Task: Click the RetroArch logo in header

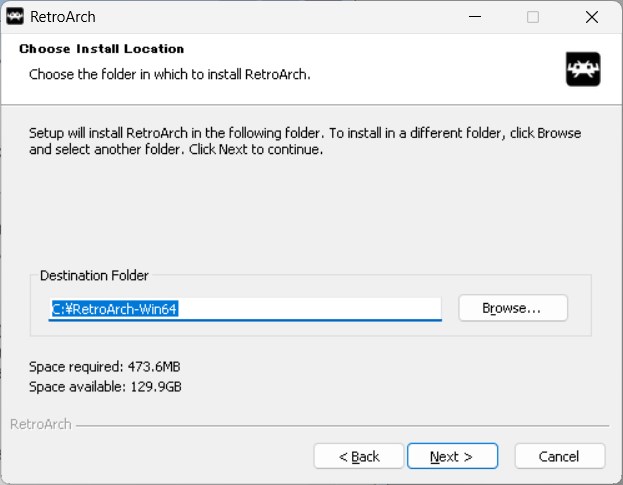Action: coord(583,69)
